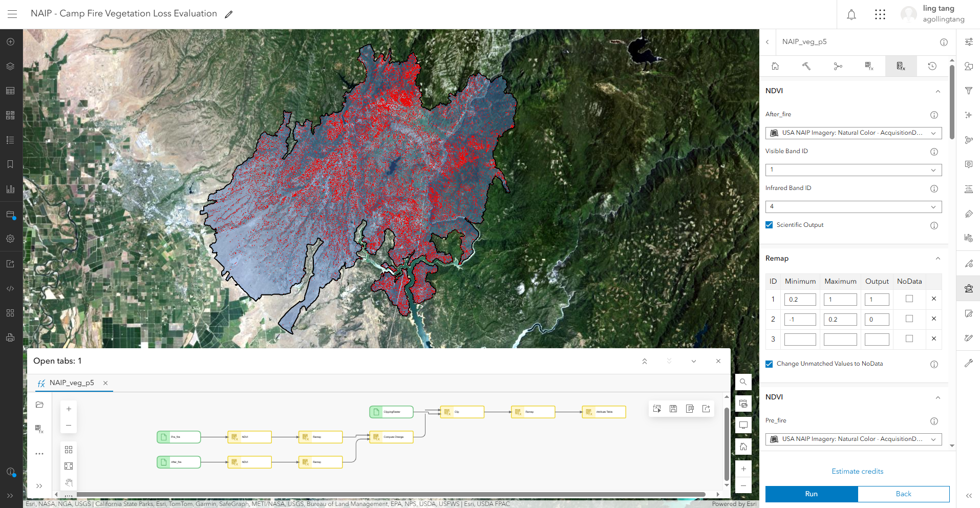Viewport: 980px width, 508px height.
Task: Zoom in on the raster function diagram
Action: click(69, 409)
